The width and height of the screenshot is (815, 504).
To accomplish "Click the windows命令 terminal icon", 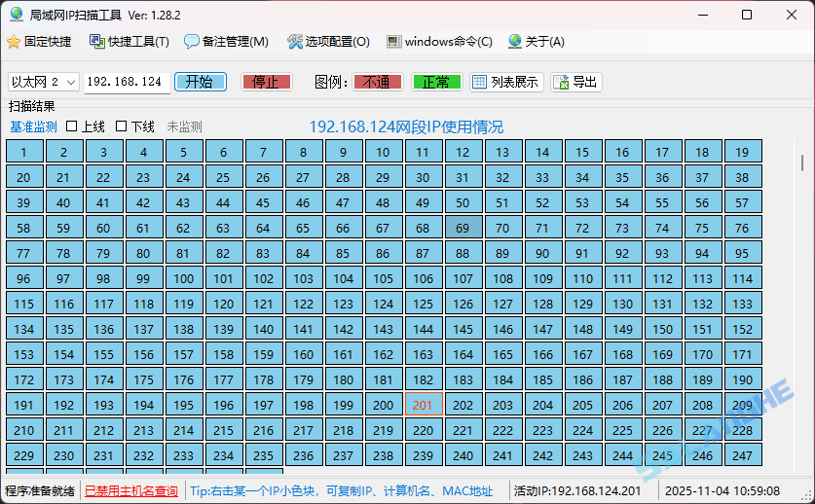I will pyautogui.click(x=394, y=42).
